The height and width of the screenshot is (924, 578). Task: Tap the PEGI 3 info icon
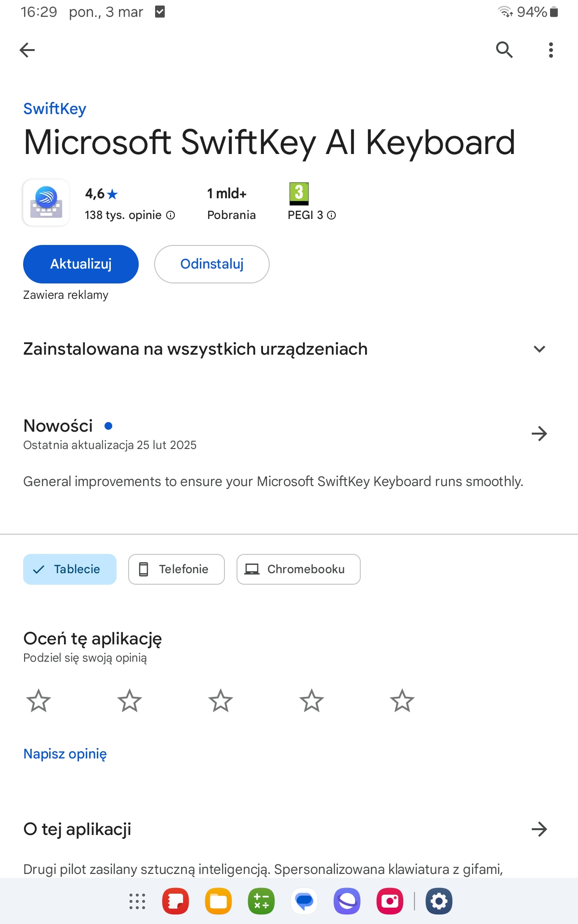coord(331,215)
